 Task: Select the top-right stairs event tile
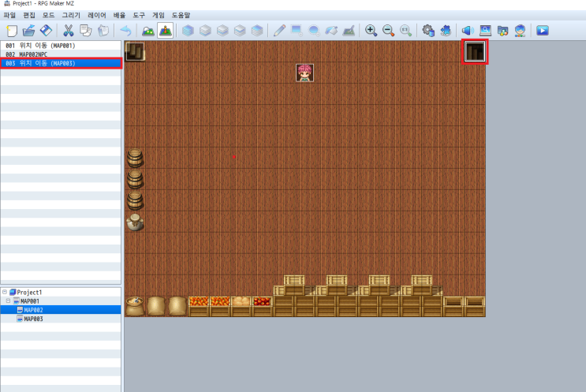(x=475, y=51)
